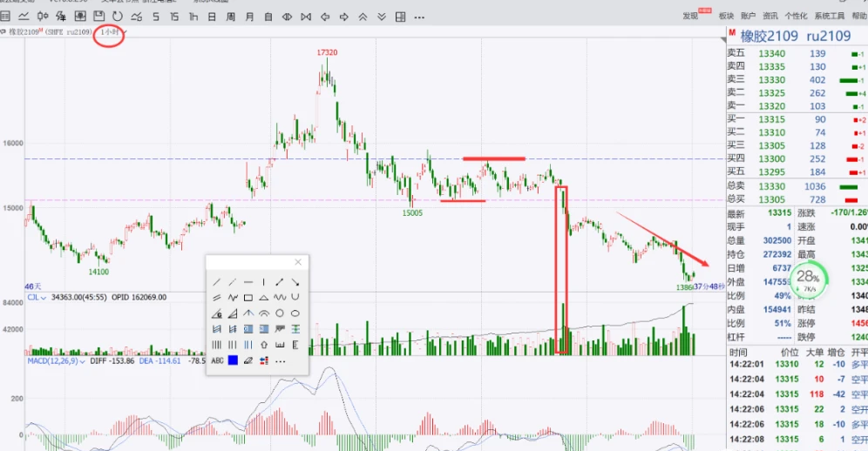Click the save (floppy disk) toolbar icon

click(98, 17)
